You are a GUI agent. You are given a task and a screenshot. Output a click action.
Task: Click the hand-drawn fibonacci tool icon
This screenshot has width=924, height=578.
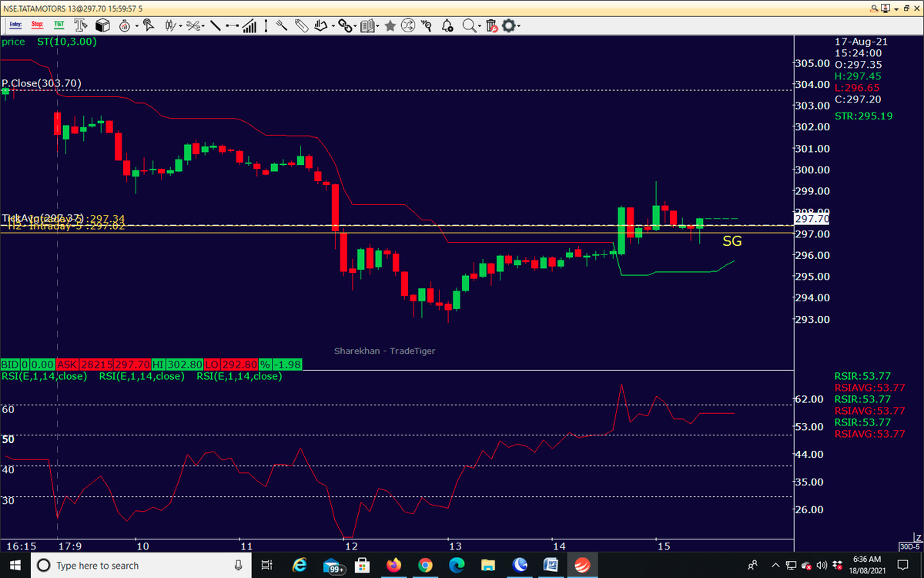coord(320,25)
